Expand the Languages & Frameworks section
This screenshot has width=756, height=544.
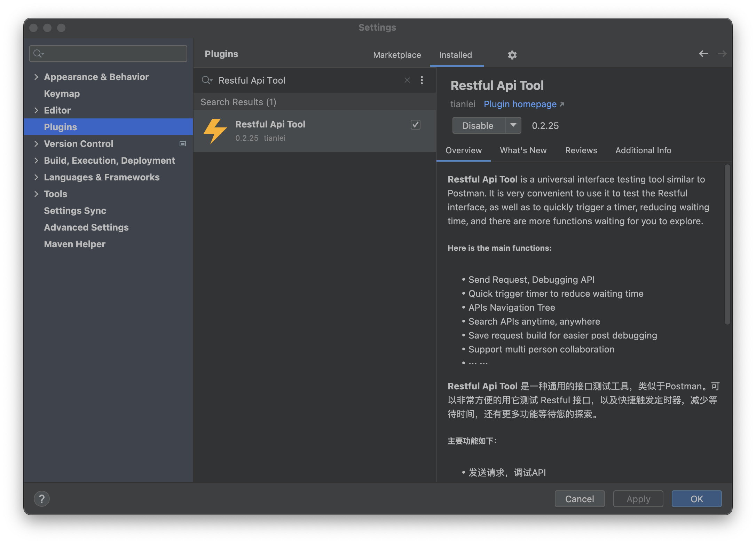(37, 177)
